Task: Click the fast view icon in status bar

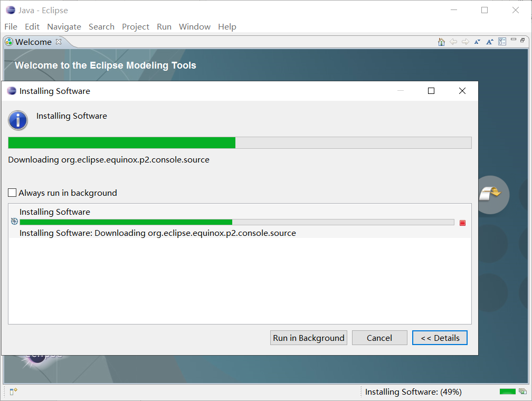Action: click(14, 392)
